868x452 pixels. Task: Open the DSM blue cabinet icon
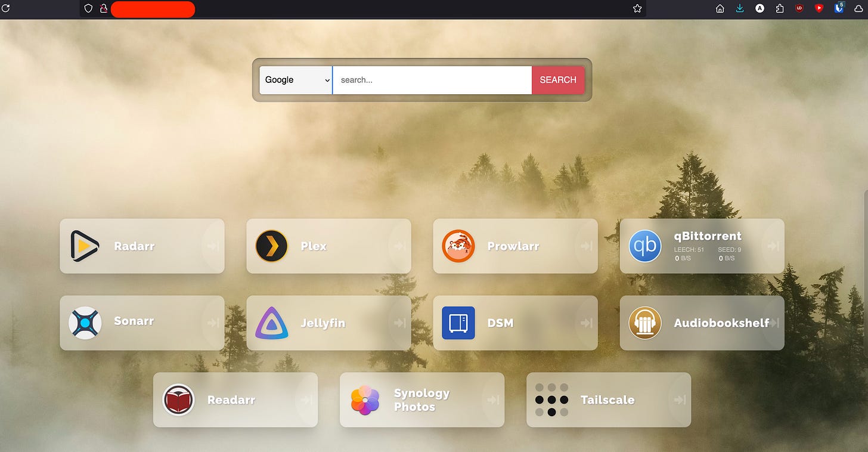click(458, 323)
